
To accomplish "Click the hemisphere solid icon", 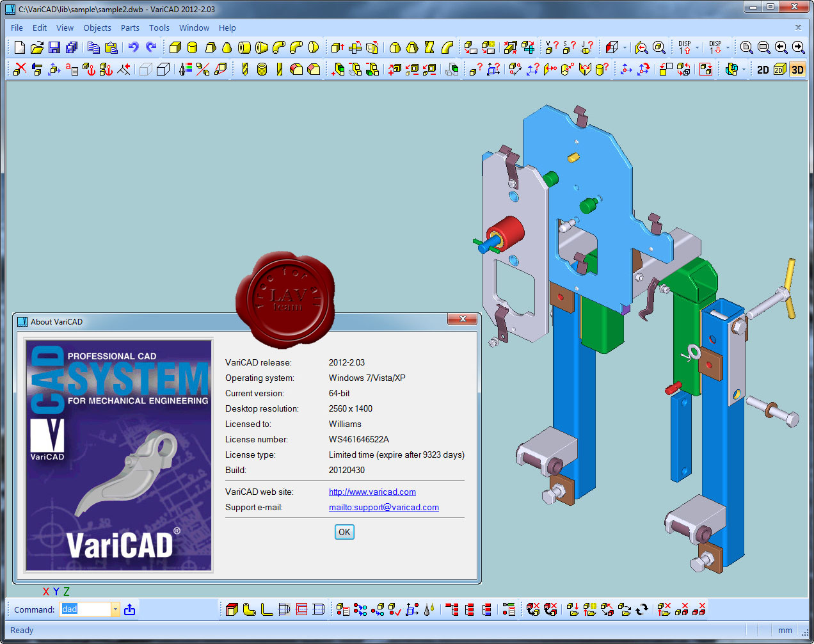I will [314, 47].
